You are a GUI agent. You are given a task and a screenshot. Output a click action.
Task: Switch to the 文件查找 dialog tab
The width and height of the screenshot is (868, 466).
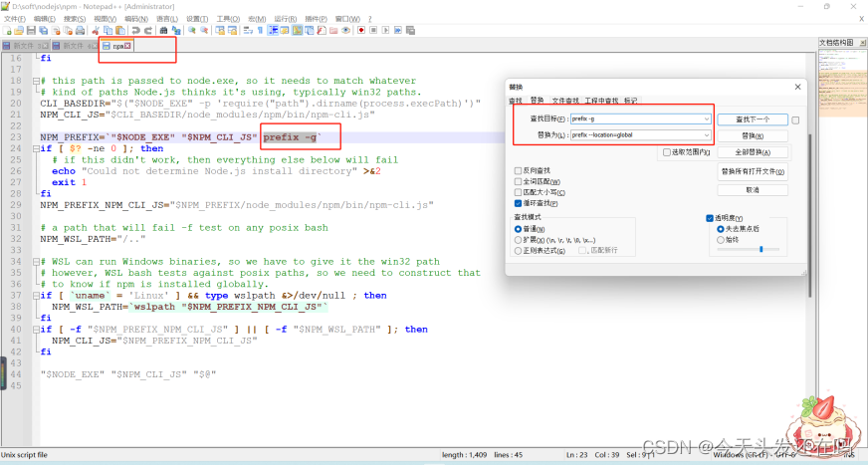pos(565,101)
